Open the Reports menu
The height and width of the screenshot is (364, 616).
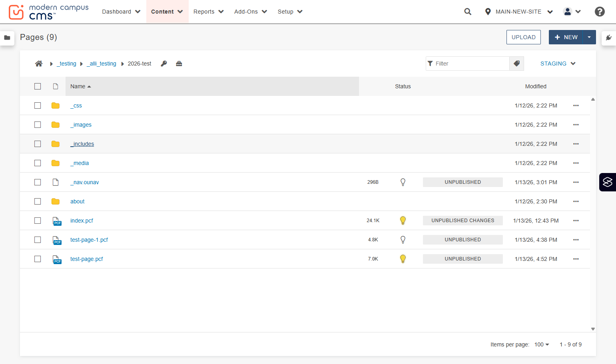209,12
